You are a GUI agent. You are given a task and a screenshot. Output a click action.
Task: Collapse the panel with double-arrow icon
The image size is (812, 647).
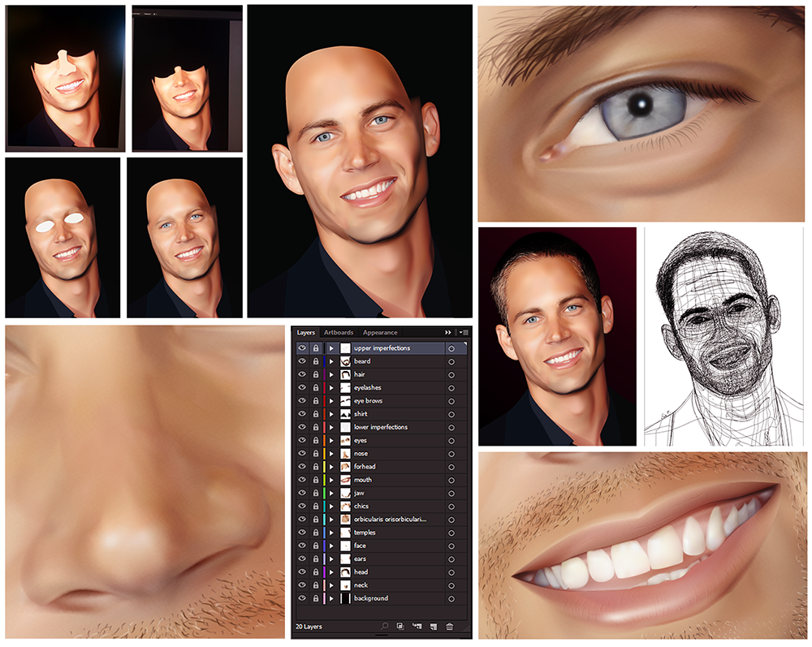point(448,332)
